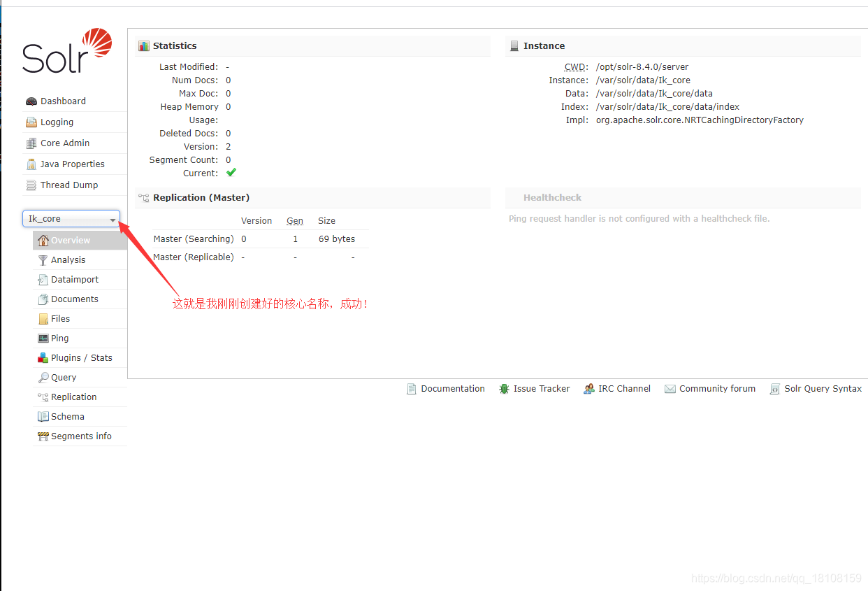
Task: Click the Solr Query Syntax icon
Action: (775, 389)
